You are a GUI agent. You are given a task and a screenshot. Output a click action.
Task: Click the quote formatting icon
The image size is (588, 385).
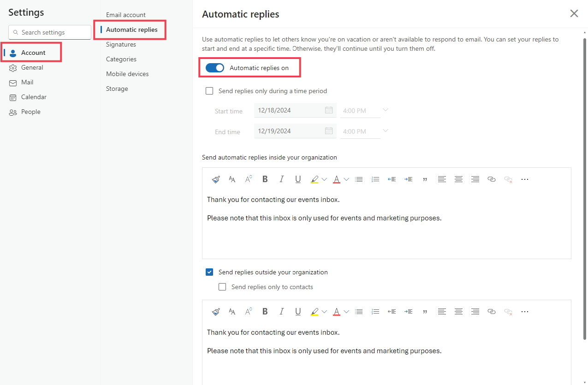(x=425, y=179)
